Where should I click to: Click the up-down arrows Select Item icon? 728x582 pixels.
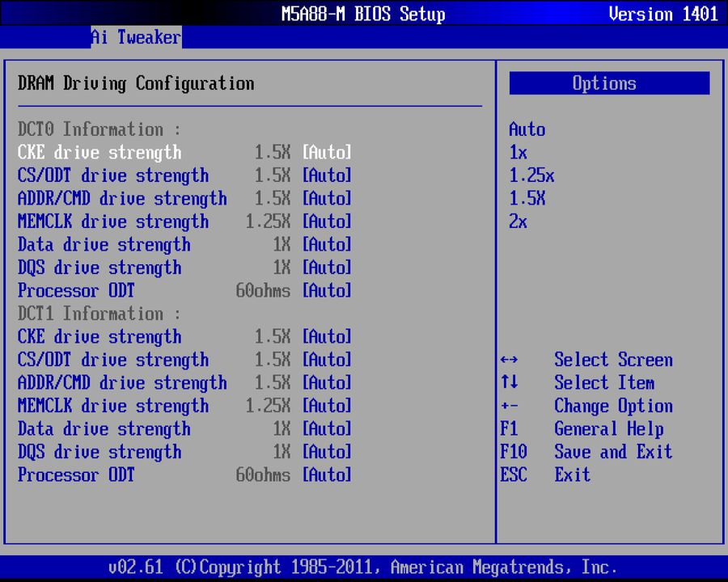(x=510, y=382)
